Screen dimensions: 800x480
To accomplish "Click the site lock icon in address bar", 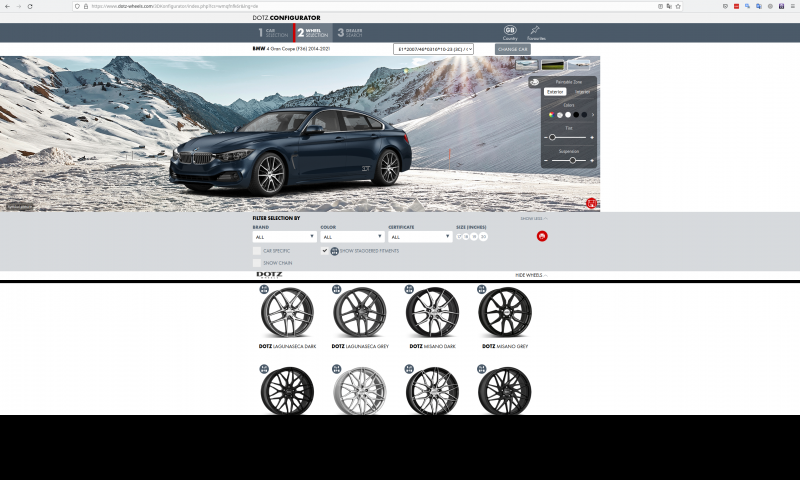I will 86,6.
